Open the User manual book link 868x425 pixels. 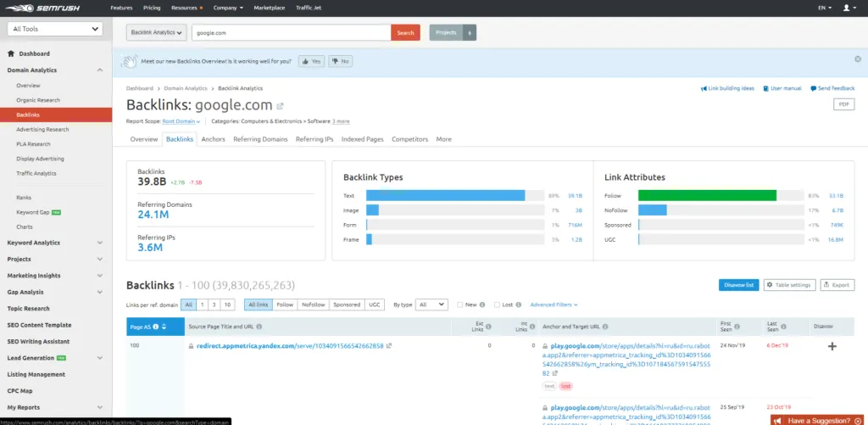click(x=782, y=88)
